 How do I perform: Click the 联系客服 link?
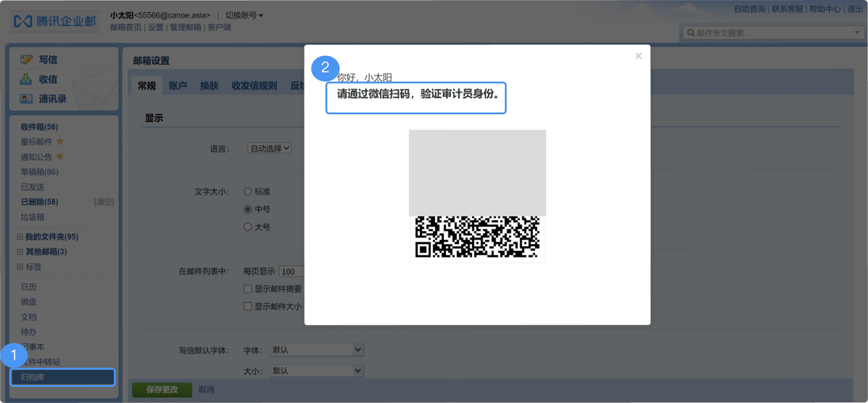[788, 9]
